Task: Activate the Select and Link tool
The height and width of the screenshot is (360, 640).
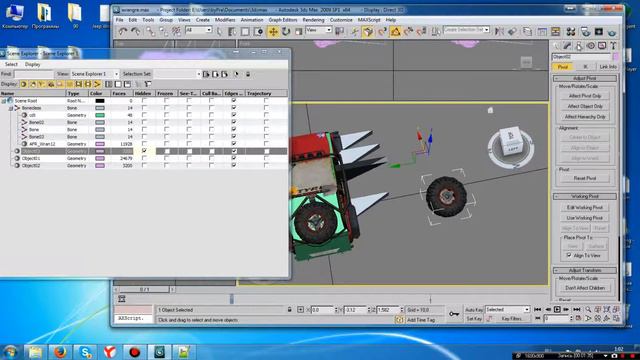Action: click(x=150, y=31)
